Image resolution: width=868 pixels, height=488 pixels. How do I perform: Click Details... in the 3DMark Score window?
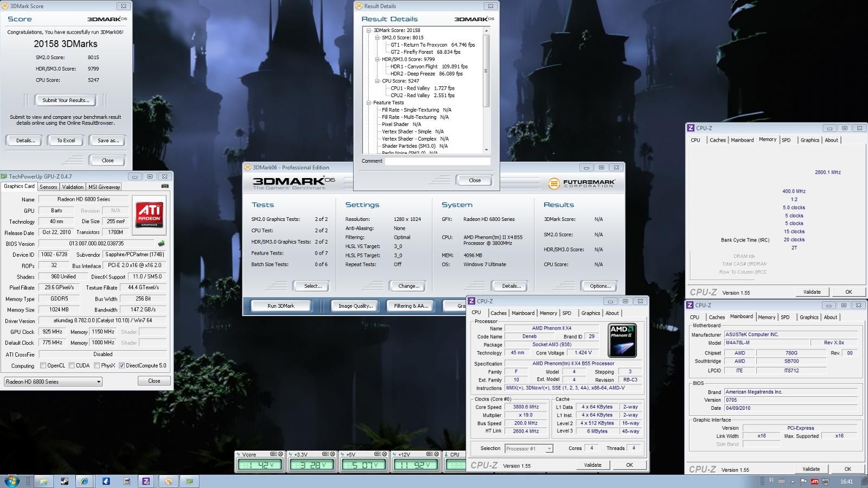click(x=25, y=141)
